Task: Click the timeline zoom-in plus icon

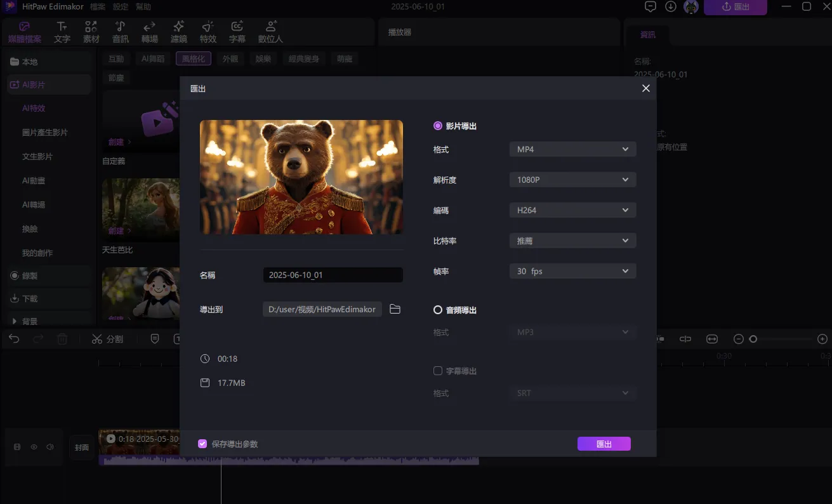Action: tap(822, 339)
